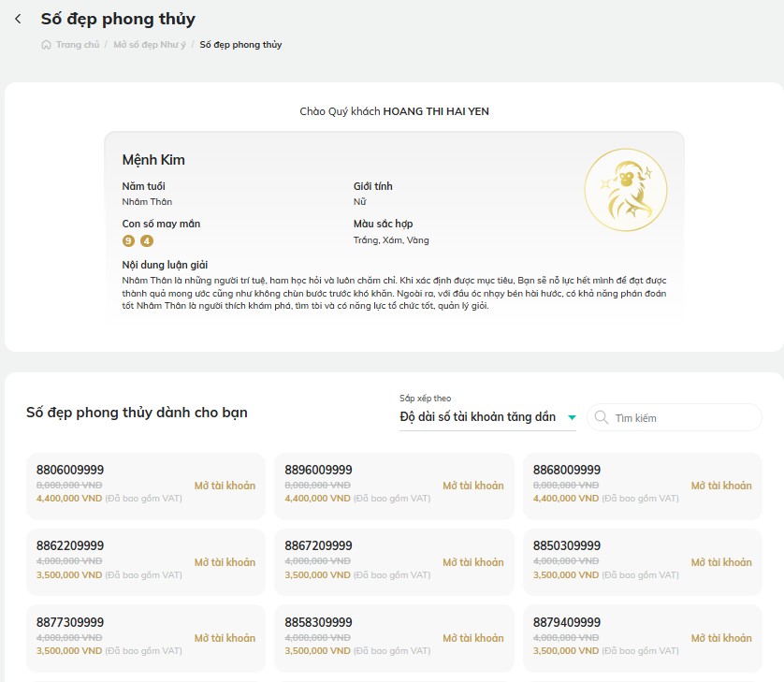Open an account using number 8867209999
784x682 pixels.
(473, 562)
